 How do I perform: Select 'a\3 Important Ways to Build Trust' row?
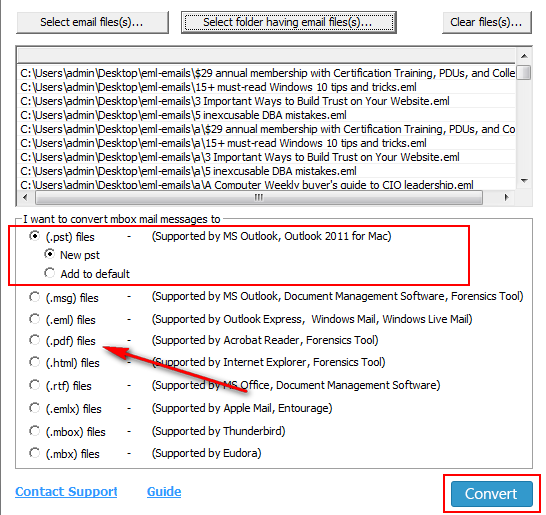266,157
